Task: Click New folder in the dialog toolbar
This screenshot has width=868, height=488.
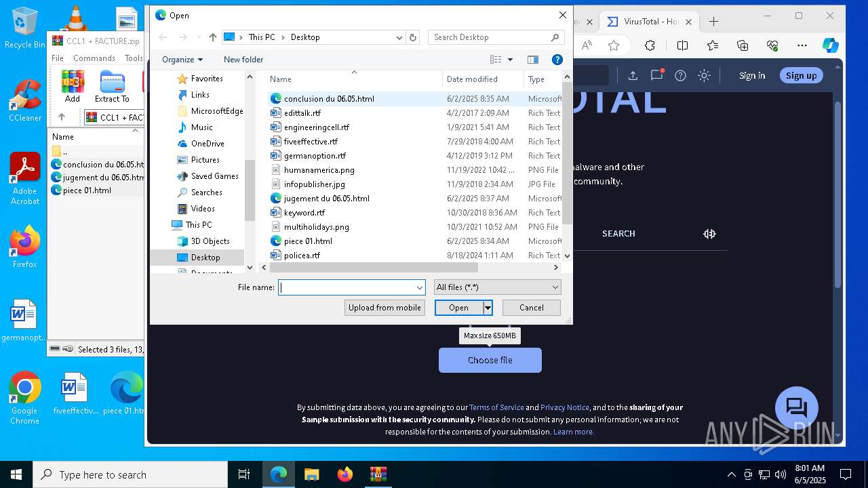Action: [243, 60]
